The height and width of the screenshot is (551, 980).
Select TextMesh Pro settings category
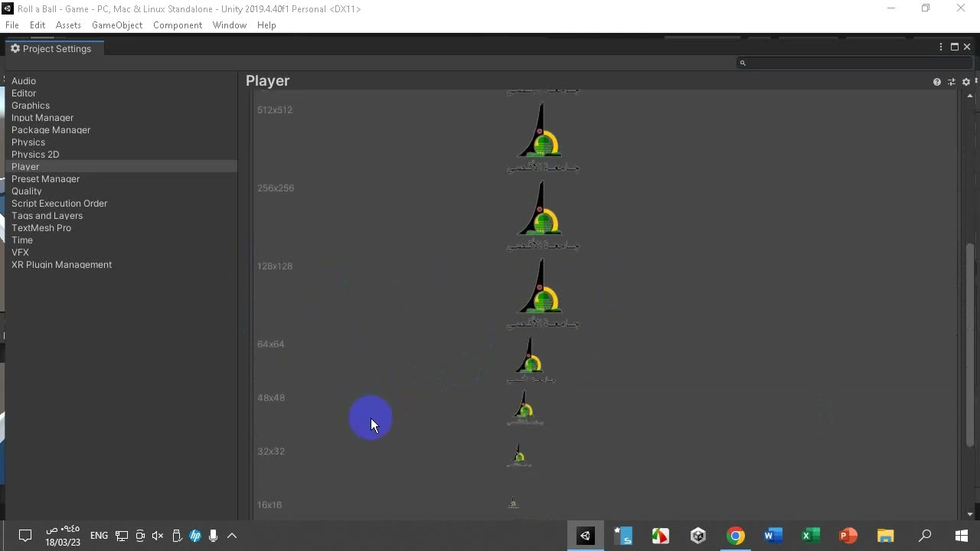coord(41,228)
